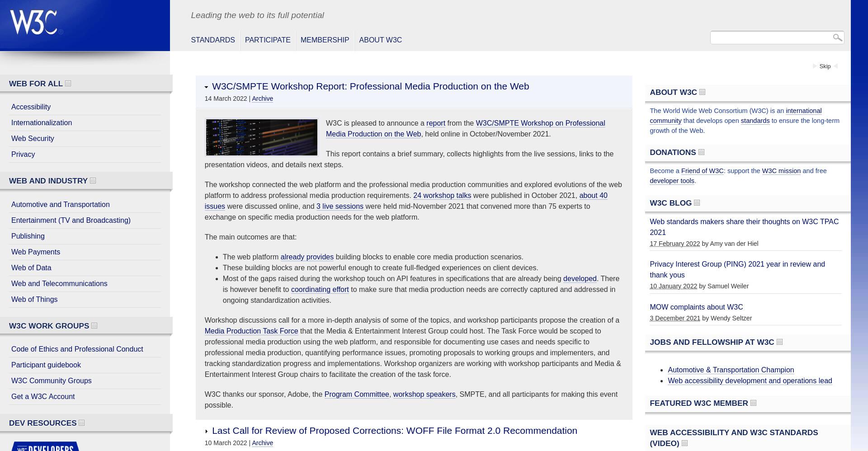Viewport: 868px width, 451px height.
Task: Open the 'coordinating effort' link
Action: [x=320, y=290]
